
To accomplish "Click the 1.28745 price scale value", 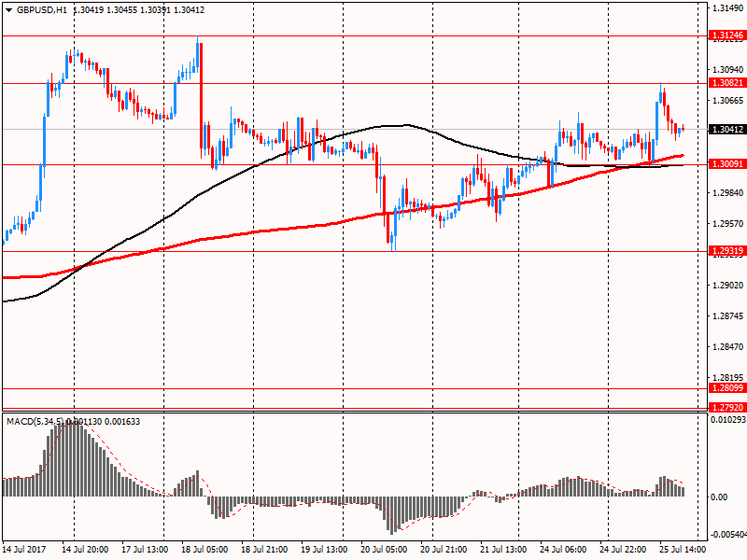I will [x=728, y=315].
